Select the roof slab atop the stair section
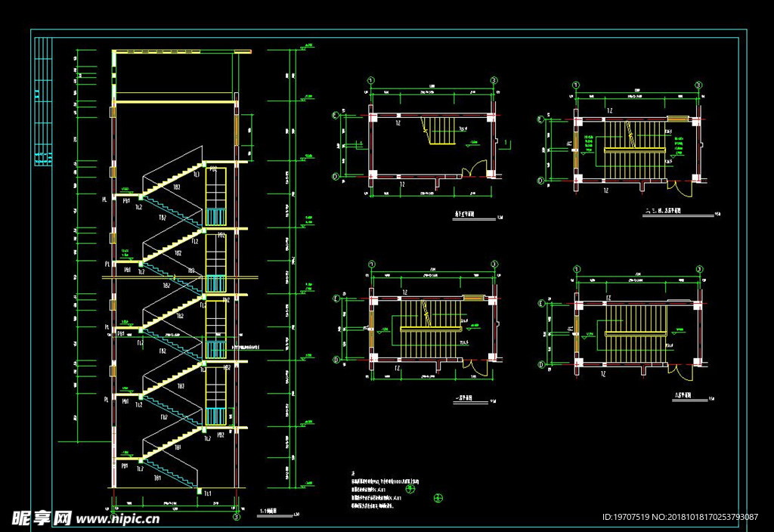774x532 pixels. click(x=181, y=52)
